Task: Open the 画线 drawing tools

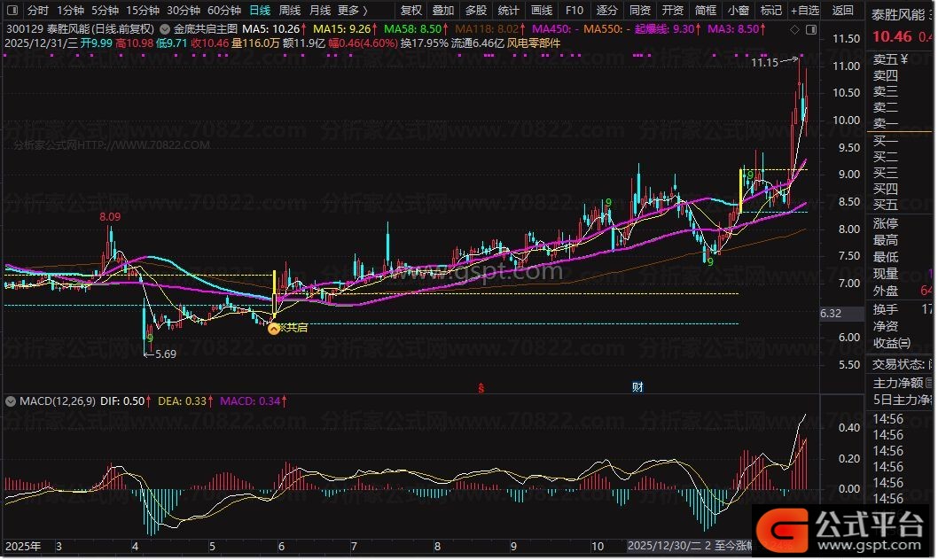Action: click(x=541, y=11)
